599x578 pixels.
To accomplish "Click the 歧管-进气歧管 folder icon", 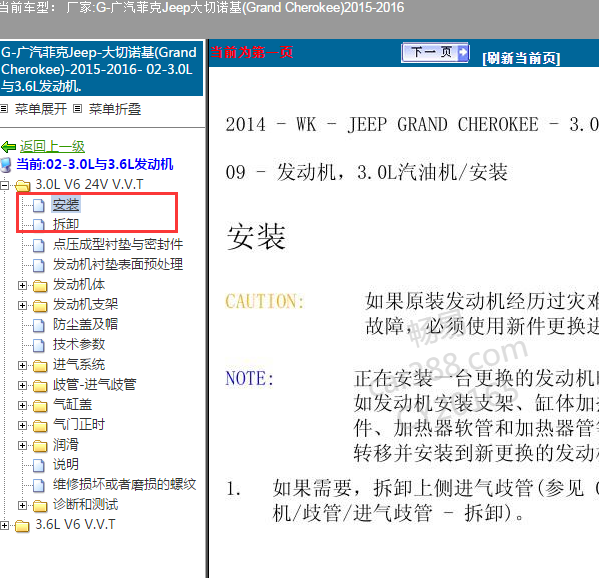I will tap(40, 385).
